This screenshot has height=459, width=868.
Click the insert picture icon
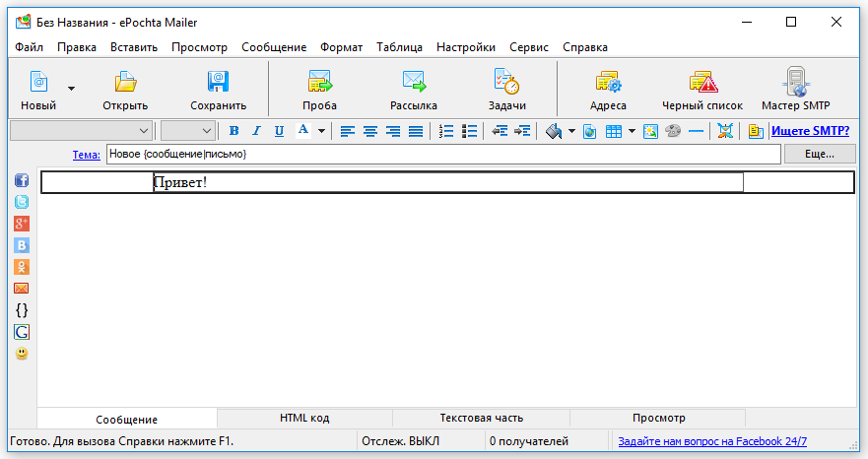click(650, 131)
